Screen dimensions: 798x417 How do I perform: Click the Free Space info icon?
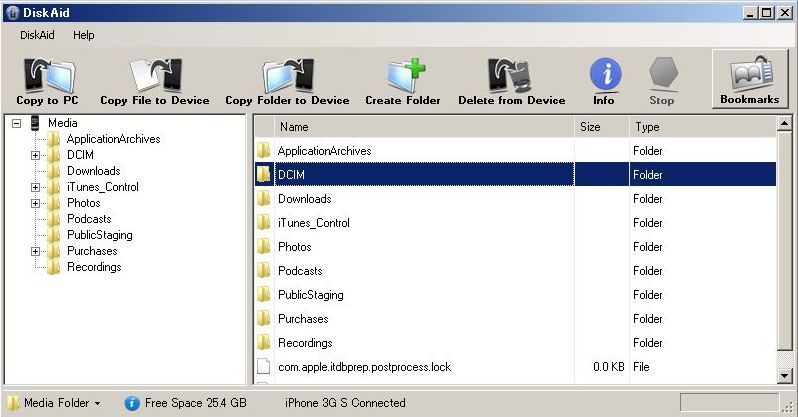(x=132, y=403)
